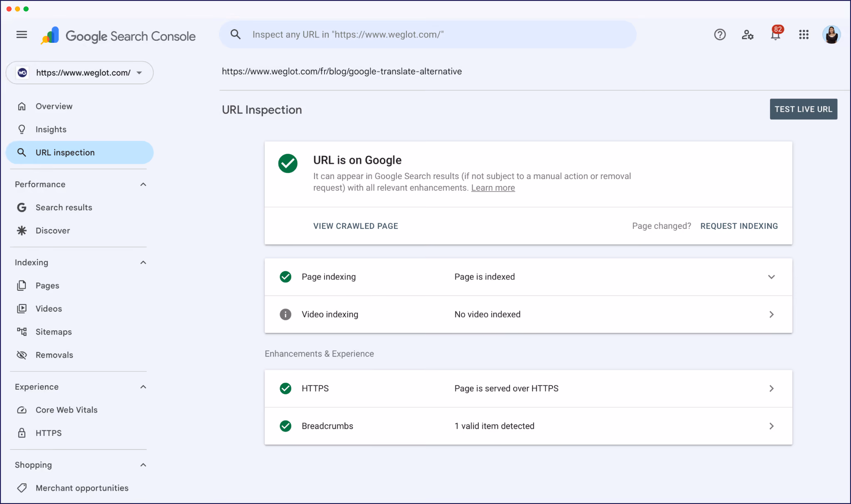Open Insights in sidebar

(x=80, y=130)
